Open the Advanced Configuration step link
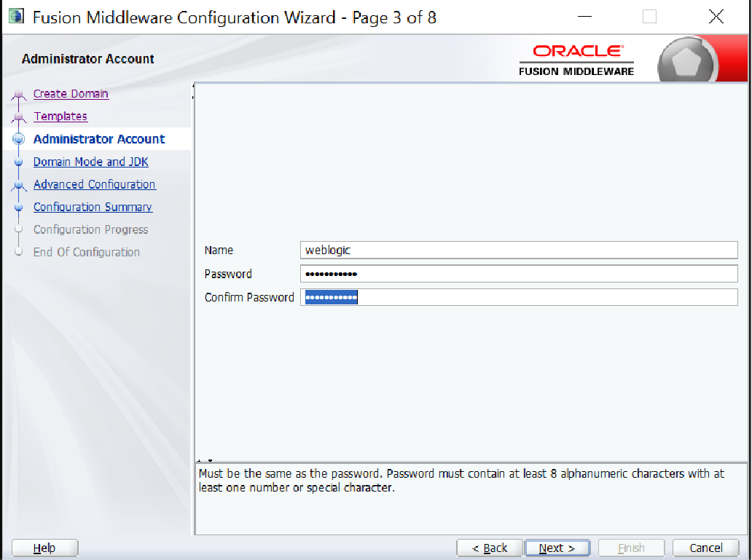The height and width of the screenshot is (560, 752). (95, 184)
